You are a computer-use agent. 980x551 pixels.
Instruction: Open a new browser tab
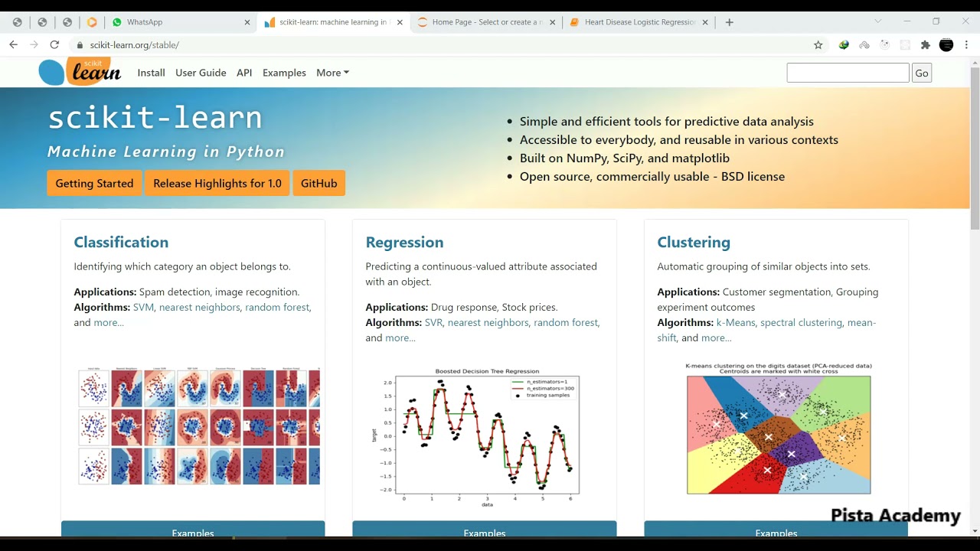click(729, 22)
